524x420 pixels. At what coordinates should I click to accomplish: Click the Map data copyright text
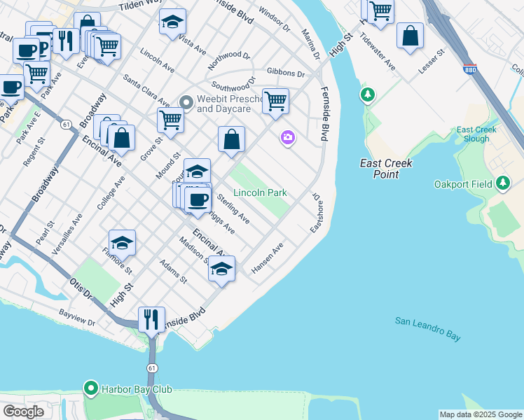pyautogui.click(x=481, y=414)
